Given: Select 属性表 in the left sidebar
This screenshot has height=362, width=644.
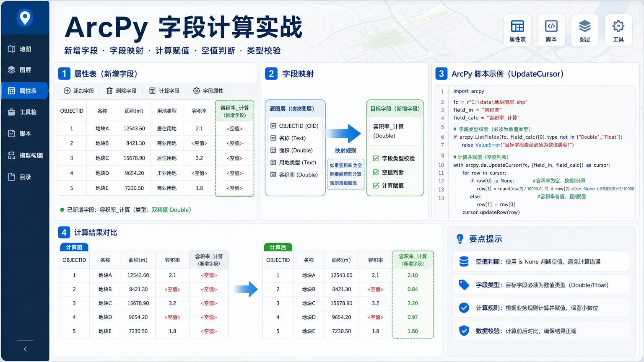Looking at the screenshot, I should point(25,91).
